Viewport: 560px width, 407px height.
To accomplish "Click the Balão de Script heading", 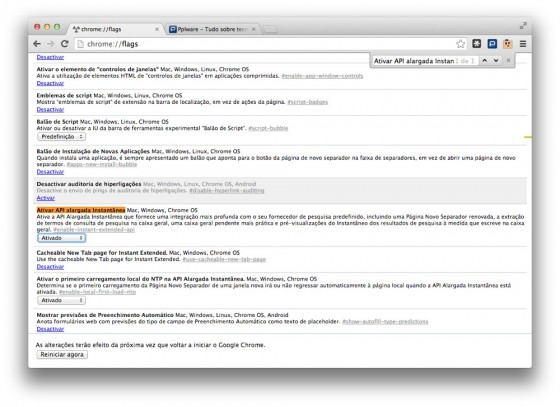I will click(x=58, y=122).
